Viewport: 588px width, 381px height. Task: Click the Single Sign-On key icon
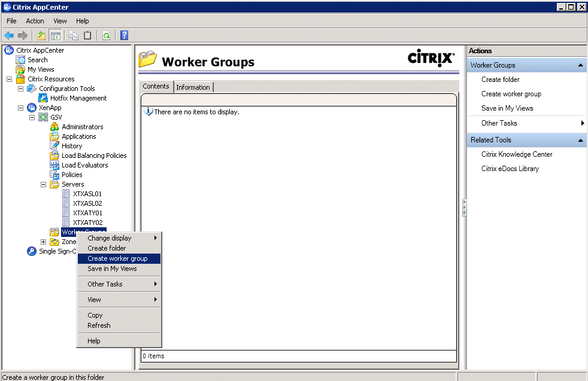click(32, 251)
